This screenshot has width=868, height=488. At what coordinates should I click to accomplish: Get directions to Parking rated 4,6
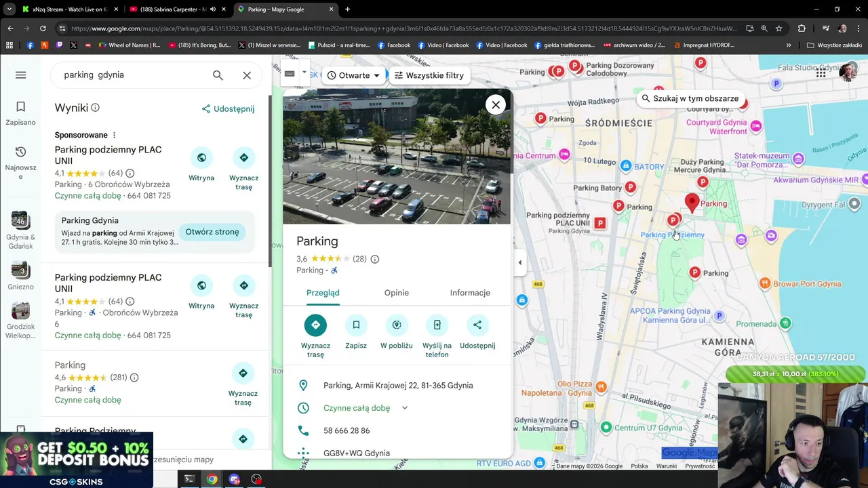[243, 373]
